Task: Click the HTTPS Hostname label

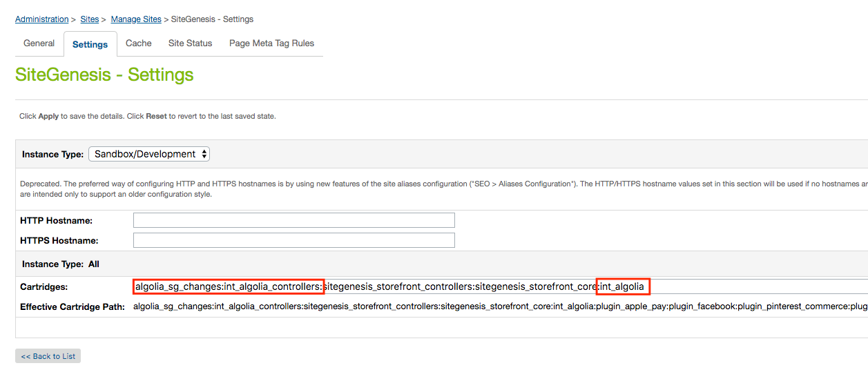Action: point(59,240)
